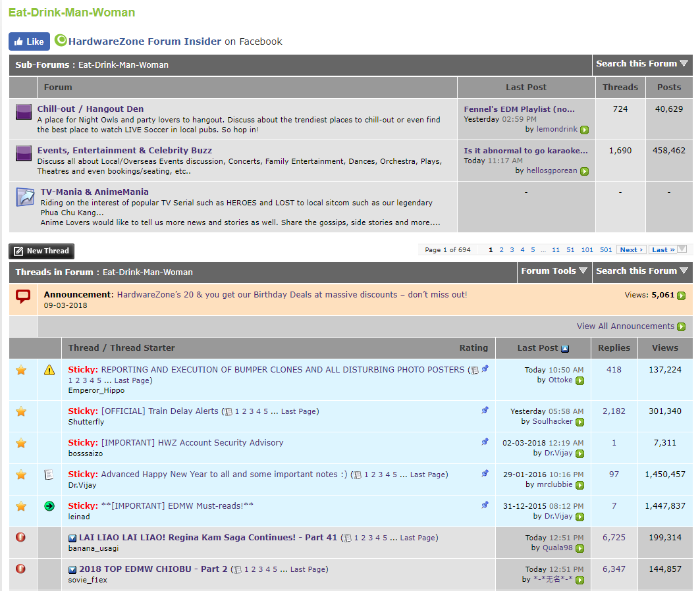The width and height of the screenshot is (700, 591).
Task: Go to last post by Quala98 arrow
Action: pos(579,549)
